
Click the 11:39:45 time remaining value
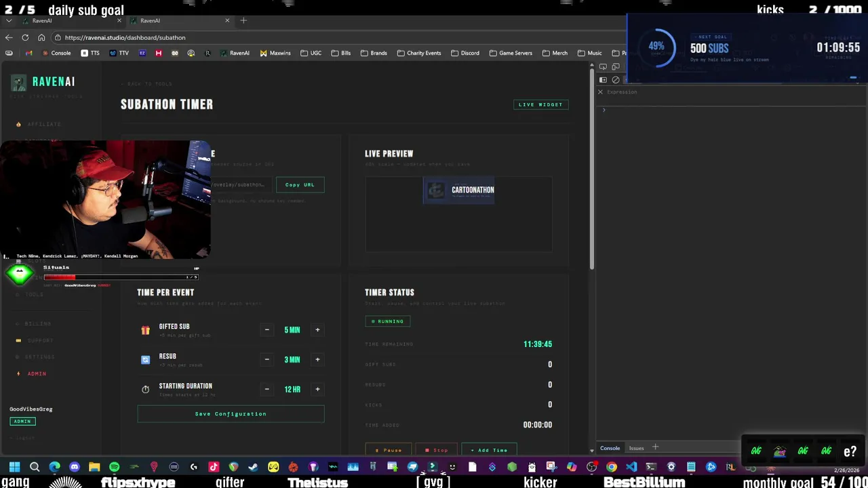tap(538, 344)
